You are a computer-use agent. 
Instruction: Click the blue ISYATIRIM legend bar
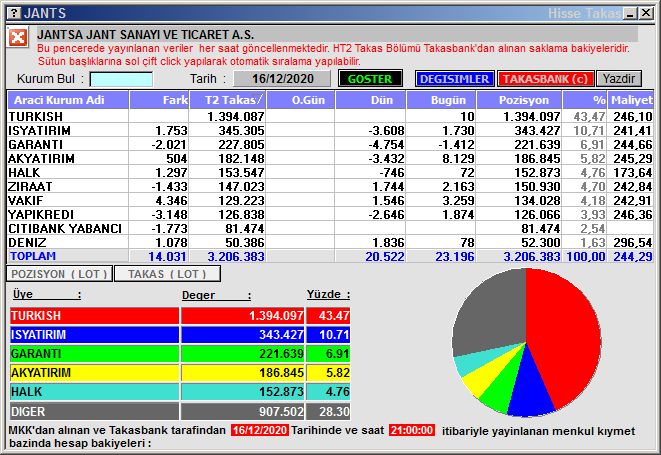(94, 335)
